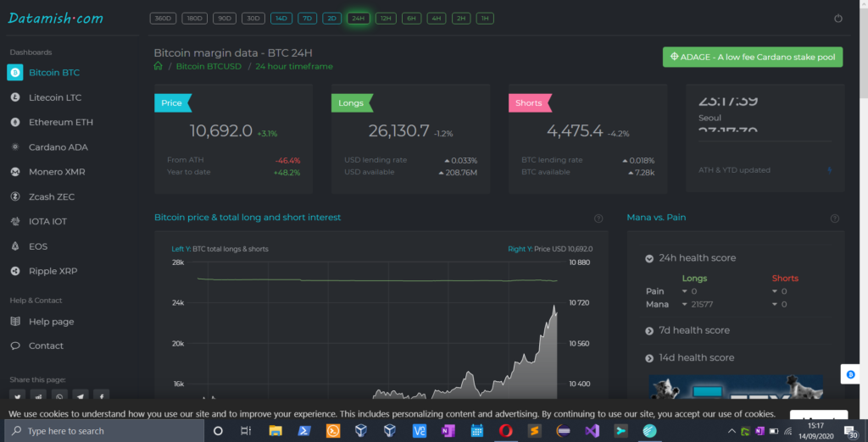Screen dimensions: 868x442
Task: Open the Help page
Action: [x=43, y=322]
